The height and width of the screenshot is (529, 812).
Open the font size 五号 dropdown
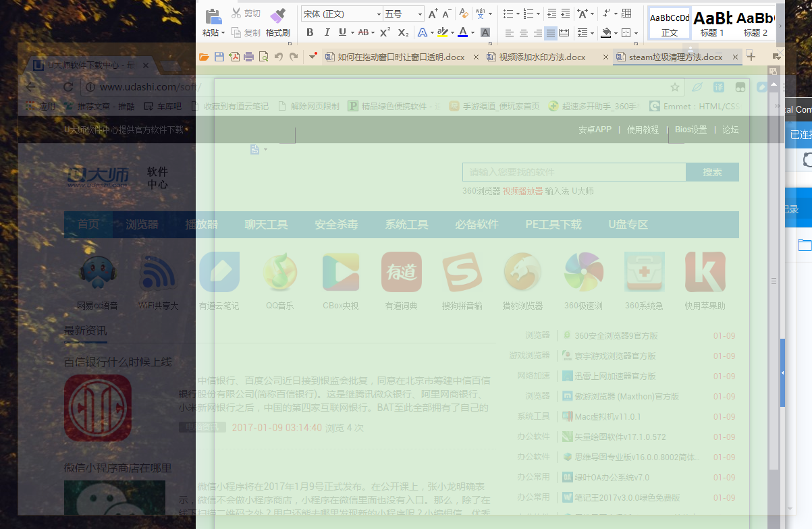point(419,13)
